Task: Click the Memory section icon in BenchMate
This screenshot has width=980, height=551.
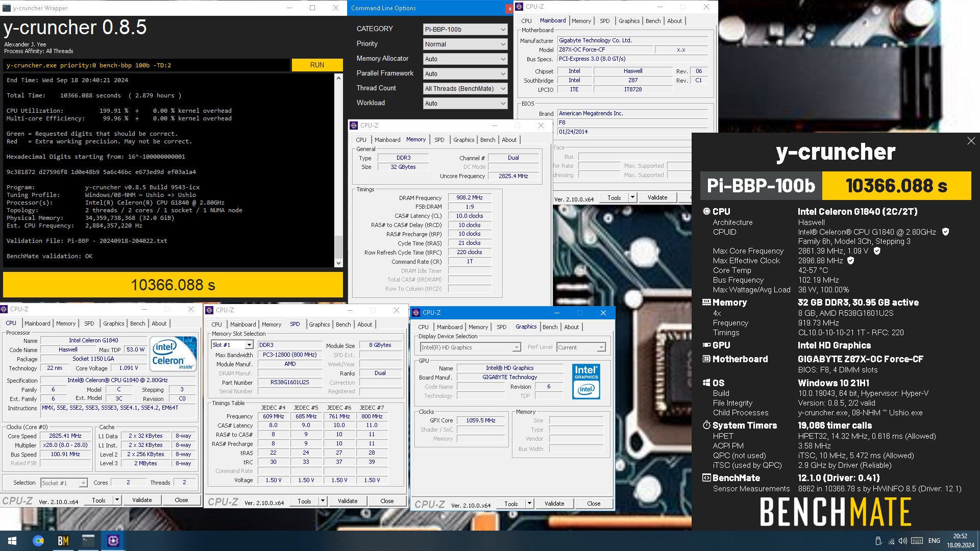Action: [706, 302]
